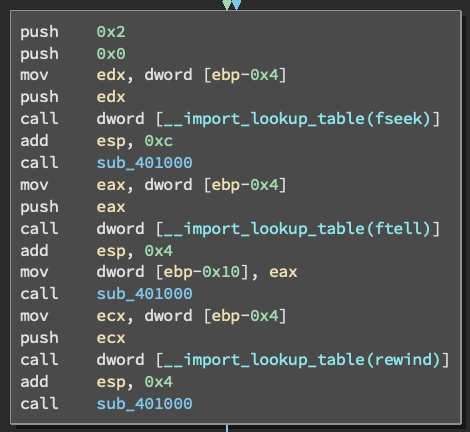Image resolution: width=470 pixels, height=432 pixels.
Task: Select the ebp-0x10 stack variable
Action: [x=202, y=272]
